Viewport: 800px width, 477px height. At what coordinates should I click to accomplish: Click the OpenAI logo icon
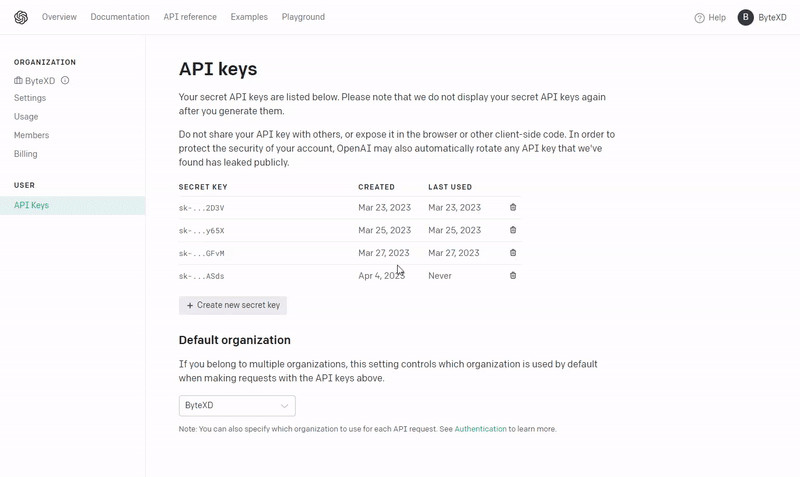coord(21,17)
